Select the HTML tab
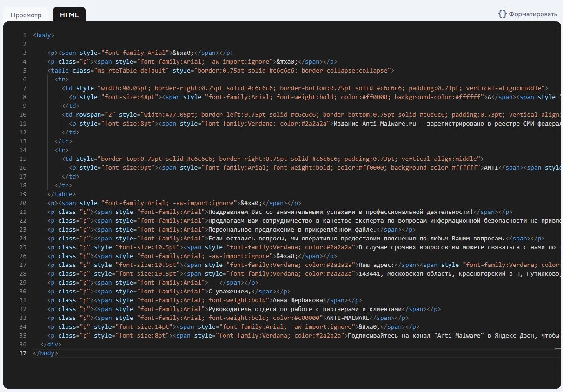The image size is (563, 392). [x=69, y=15]
